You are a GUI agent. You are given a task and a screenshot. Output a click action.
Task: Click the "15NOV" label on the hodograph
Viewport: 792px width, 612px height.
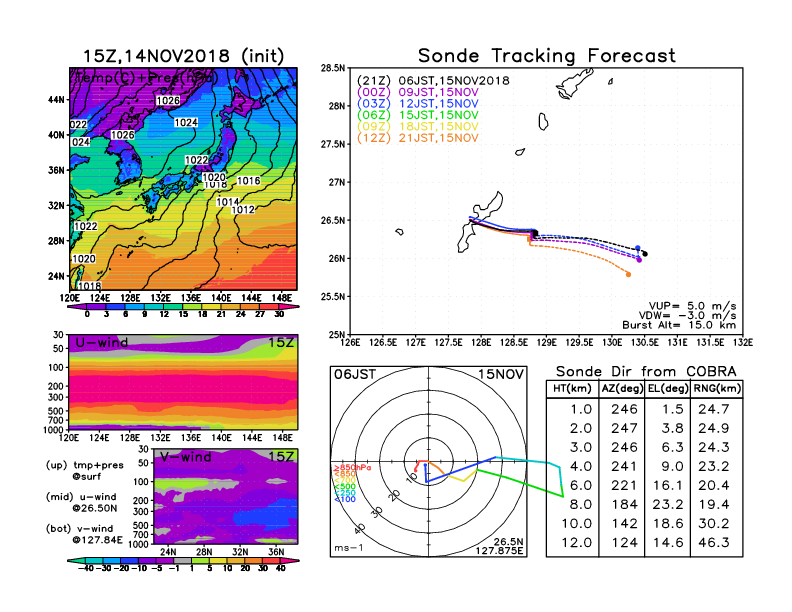coord(501,375)
